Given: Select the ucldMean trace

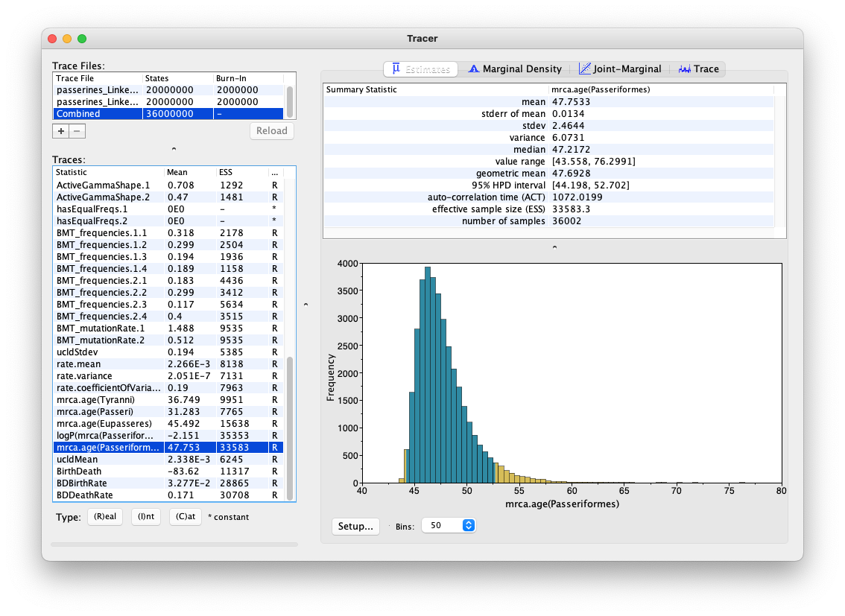Looking at the screenshot, I should coord(168,460).
